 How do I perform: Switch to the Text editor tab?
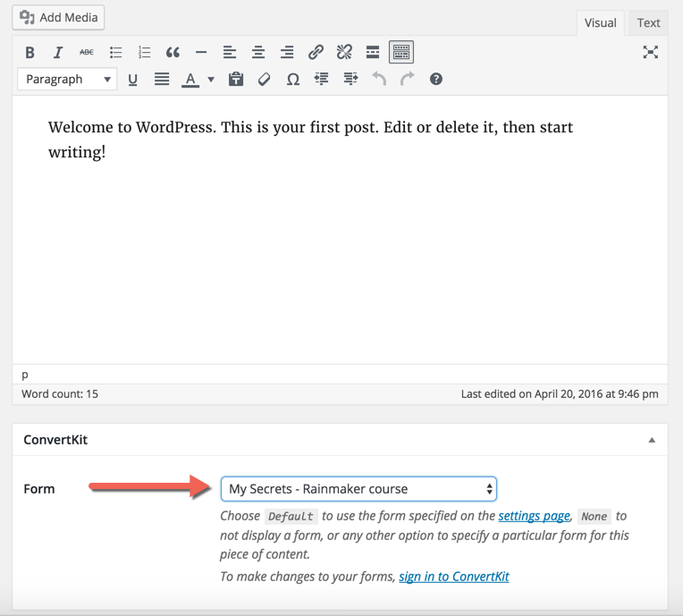point(648,23)
